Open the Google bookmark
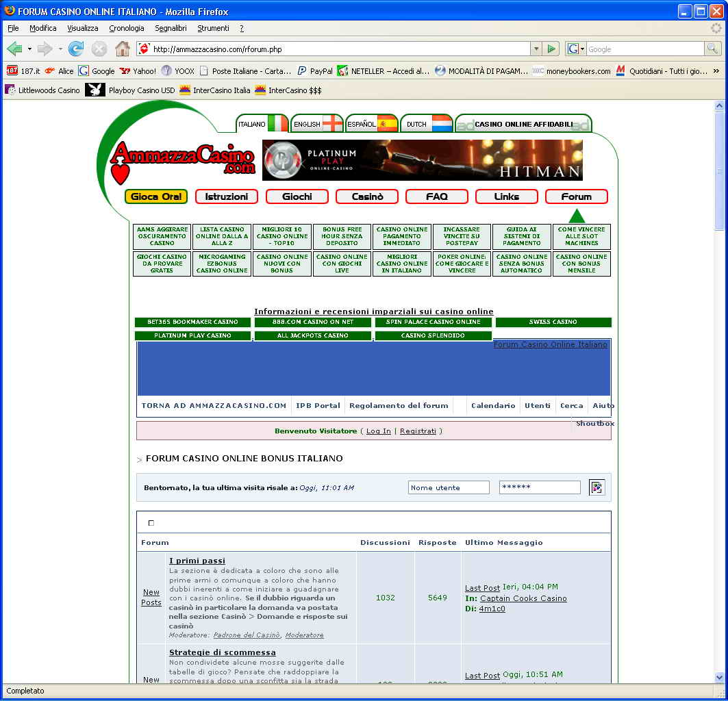Image resolution: width=728 pixels, height=701 pixels. (97, 71)
